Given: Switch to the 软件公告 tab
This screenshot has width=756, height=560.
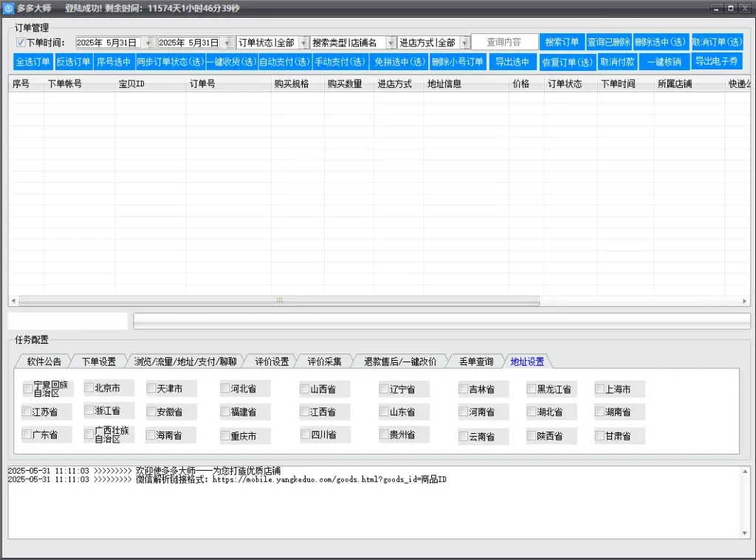Looking at the screenshot, I should tap(44, 362).
